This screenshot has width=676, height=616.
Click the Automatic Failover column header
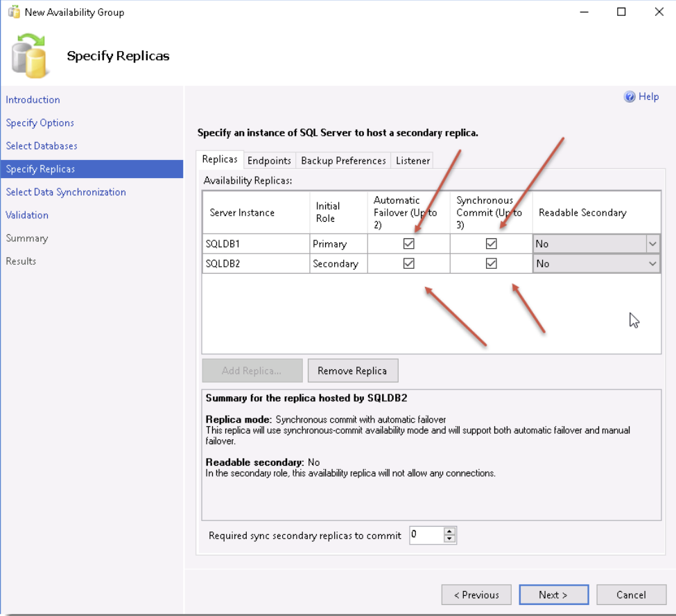pos(408,212)
